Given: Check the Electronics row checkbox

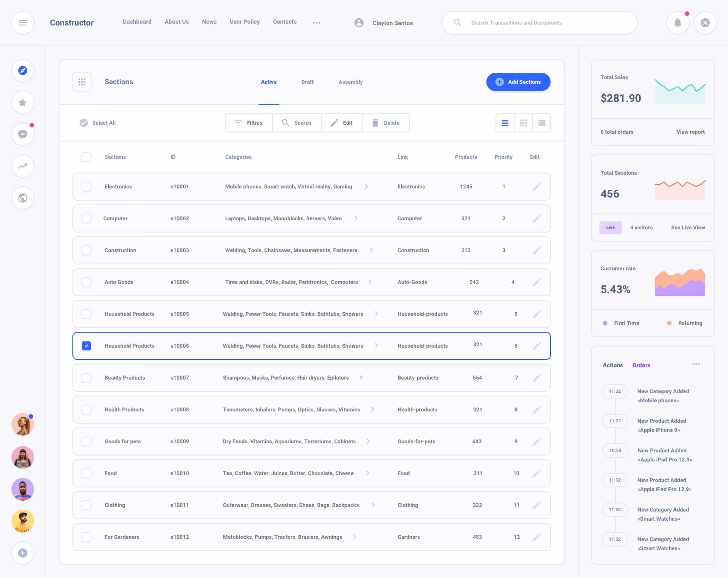Looking at the screenshot, I should (86, 187).
